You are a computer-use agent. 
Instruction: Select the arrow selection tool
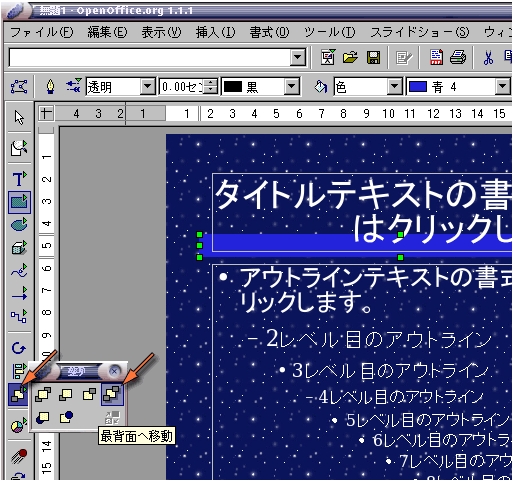[x=19, y=117]
